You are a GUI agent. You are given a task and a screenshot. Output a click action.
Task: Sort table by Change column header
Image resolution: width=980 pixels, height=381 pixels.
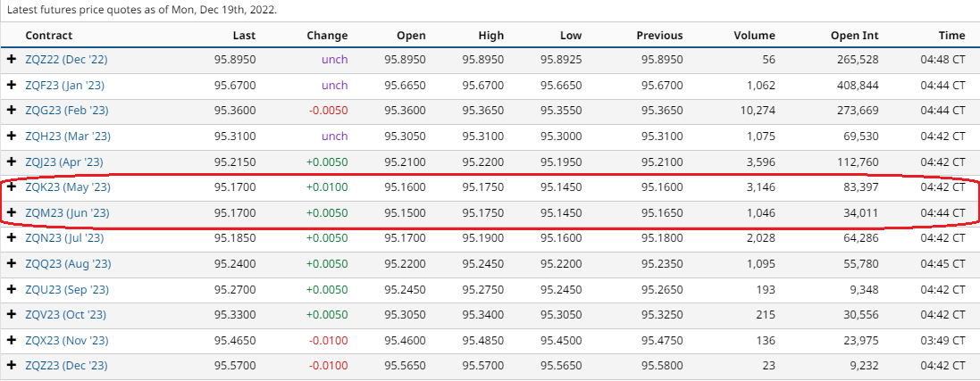pos(327,36)
